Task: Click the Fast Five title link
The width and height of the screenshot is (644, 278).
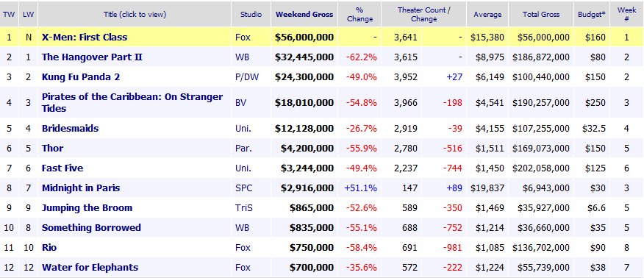Action: [62, 168]
